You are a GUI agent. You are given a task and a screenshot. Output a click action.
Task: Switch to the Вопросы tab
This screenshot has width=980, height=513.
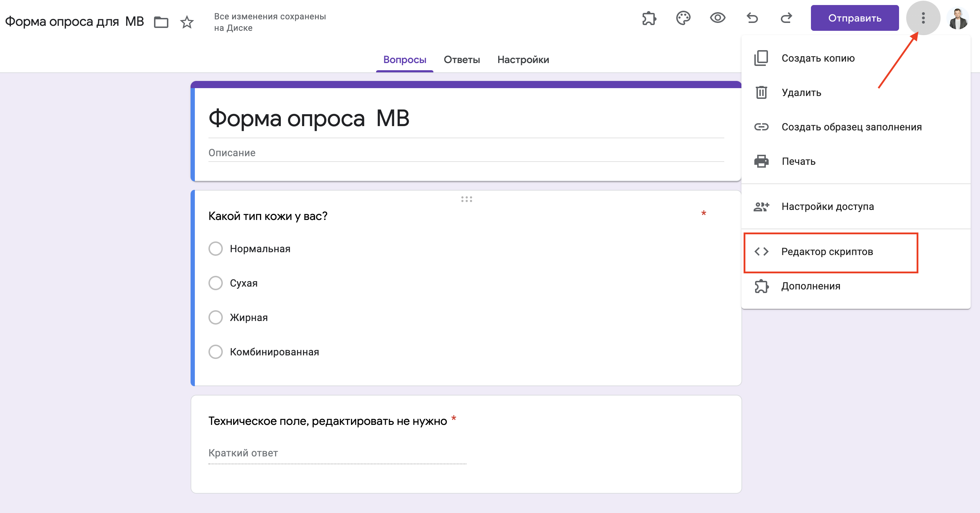tap(404, 60)
